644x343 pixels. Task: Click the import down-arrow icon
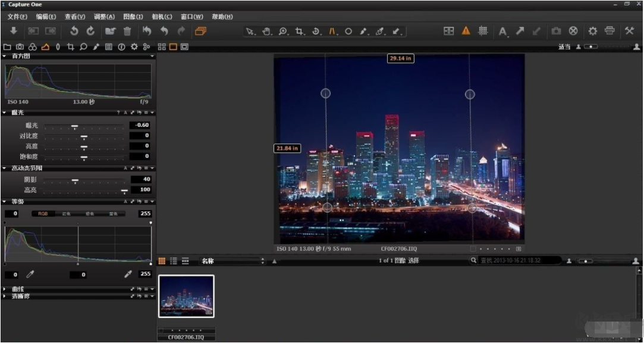[14, 32]
